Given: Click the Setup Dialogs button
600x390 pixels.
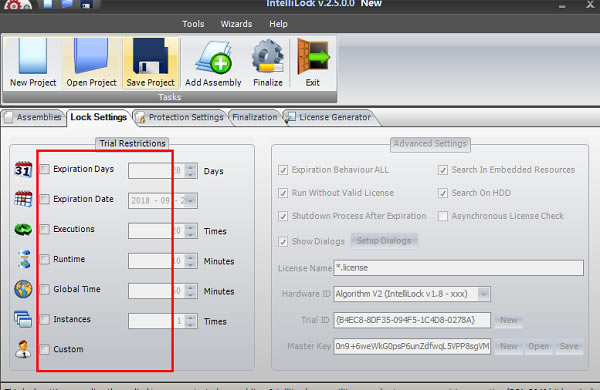Looking at the screenshot, I should (384, 241).
